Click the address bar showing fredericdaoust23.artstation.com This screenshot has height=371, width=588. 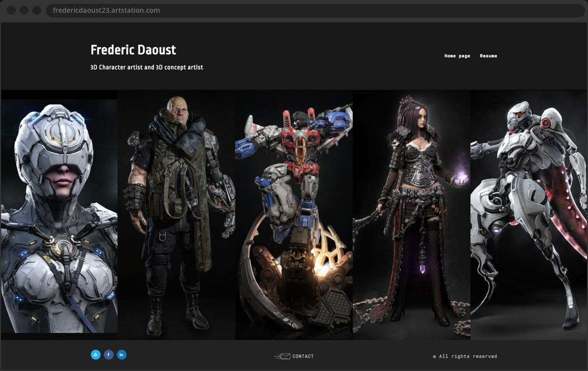tap(314, 10)
